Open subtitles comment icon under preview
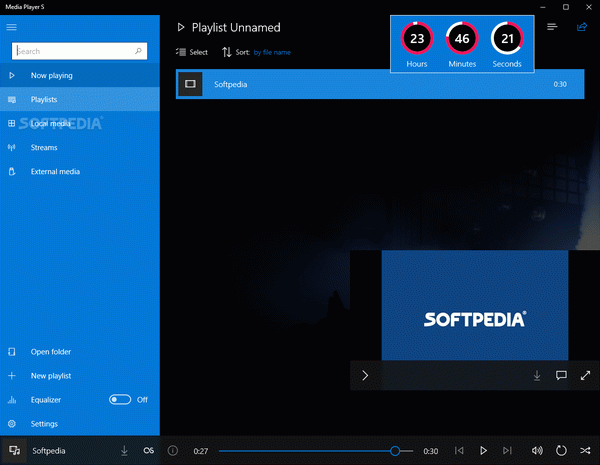The image size is (600, 465). pyautogui.click(x=561, y=375)
